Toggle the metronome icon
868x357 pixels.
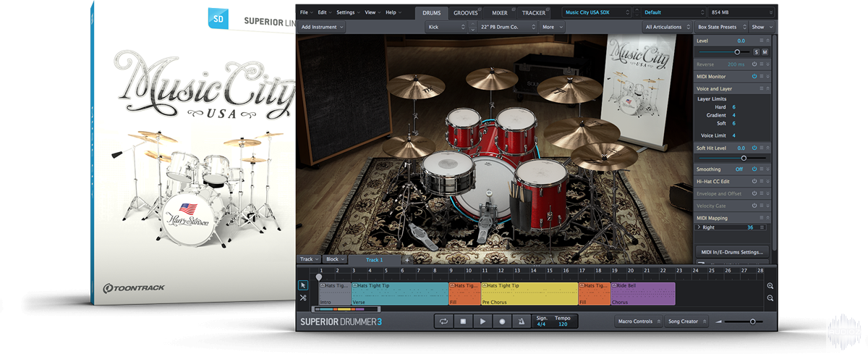(521, 322)
